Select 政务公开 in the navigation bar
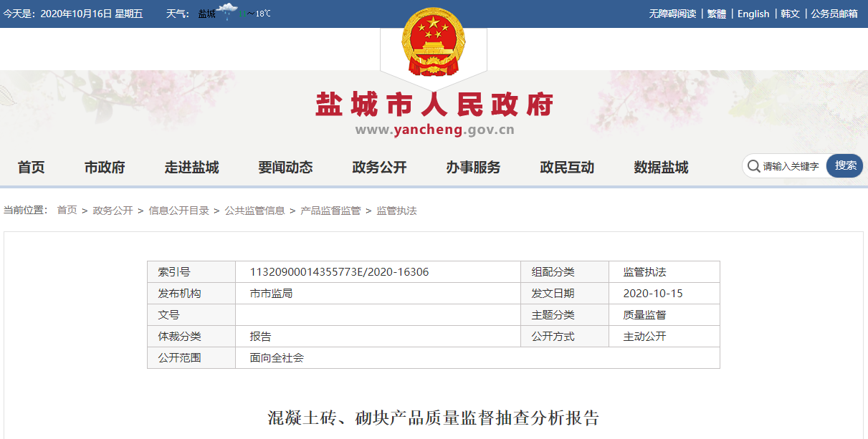Screen dimensions: 868x439 click(379, 168)
